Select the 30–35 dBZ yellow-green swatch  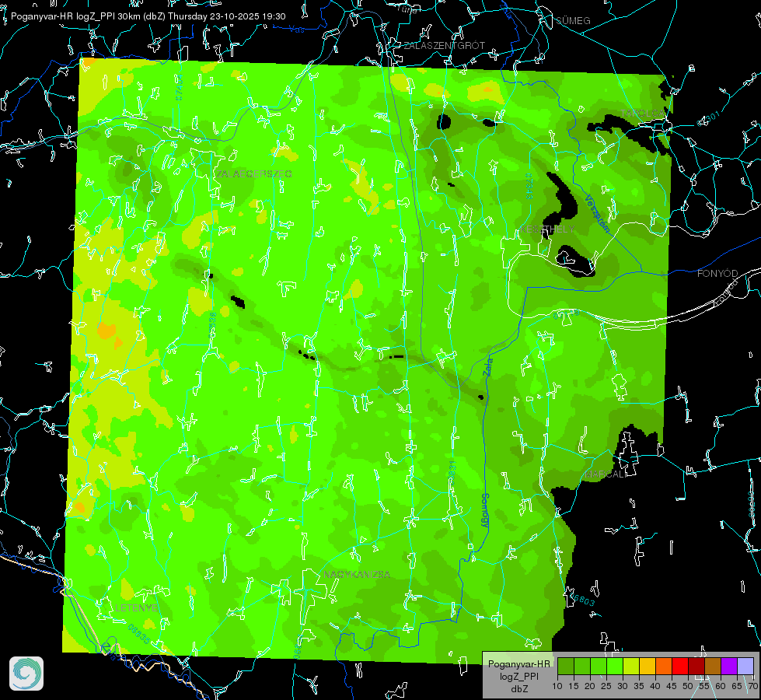[x=631, y=666]
